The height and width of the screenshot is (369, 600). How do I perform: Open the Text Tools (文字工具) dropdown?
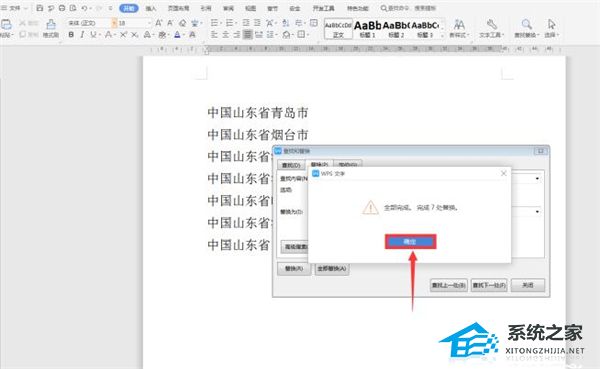pos(492,28)
